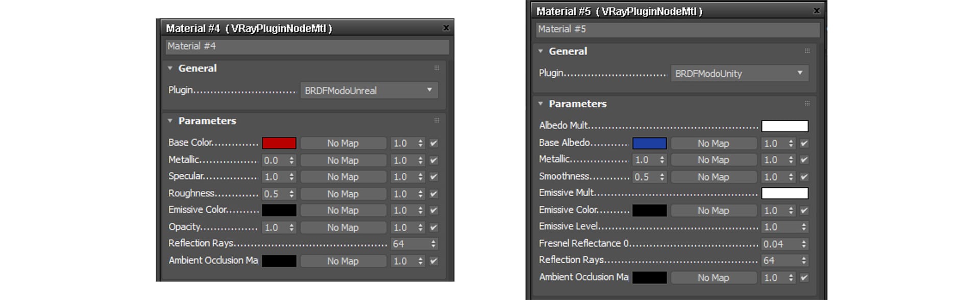Toggle Emissive Color map checkbox in Material #4
The image size is (980, 300).
[x=434, y=210]
